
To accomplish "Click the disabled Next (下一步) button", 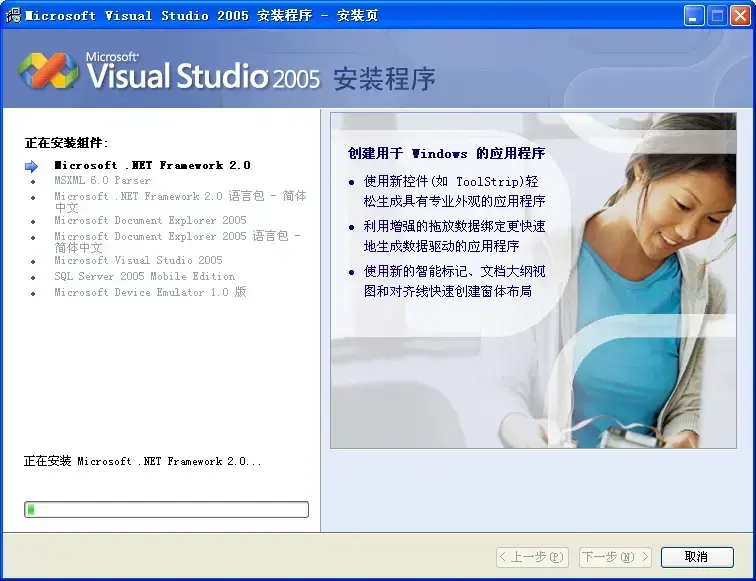I will [615, 557].
